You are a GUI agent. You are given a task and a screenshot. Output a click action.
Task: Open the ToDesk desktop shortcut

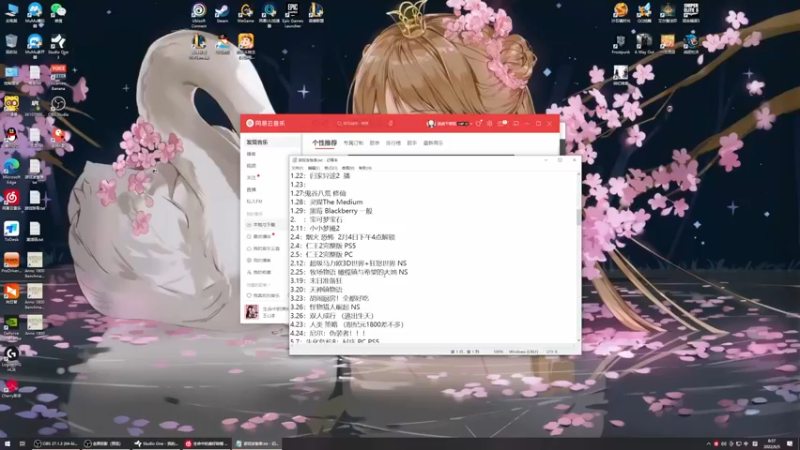click(x=11, y=231)
